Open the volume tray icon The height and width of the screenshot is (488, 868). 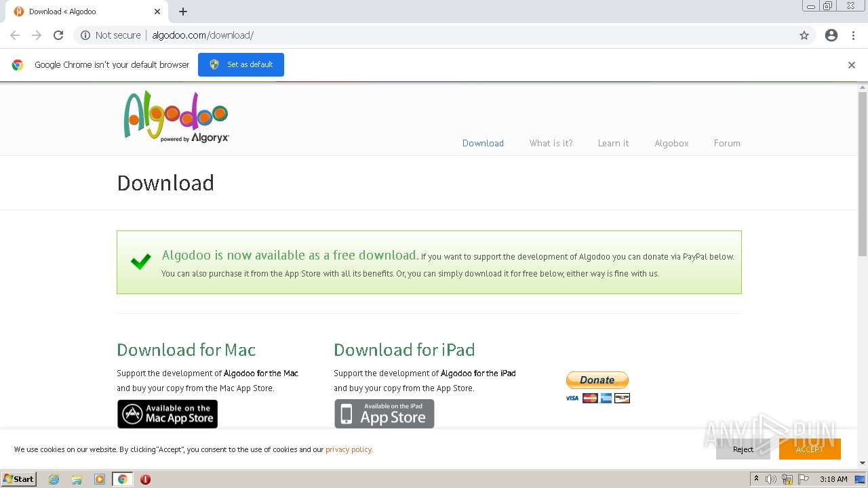[771, 479]
